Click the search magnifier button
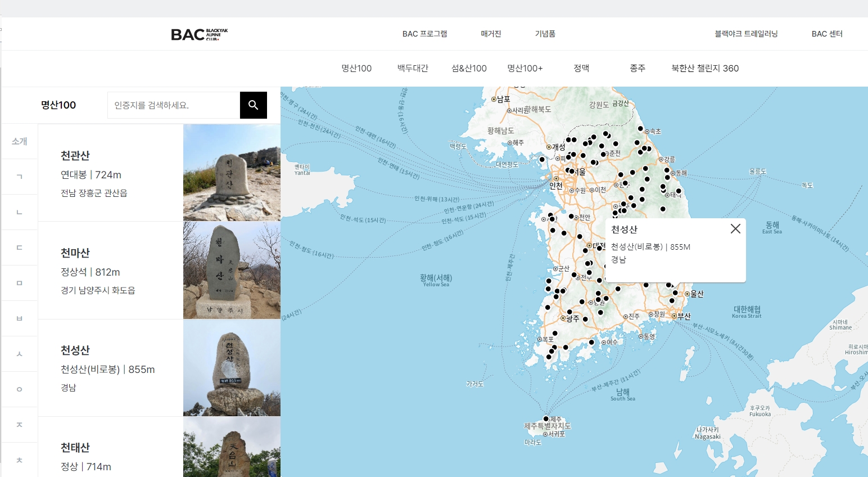Screen dimensions: 868x477 click(x=254, y=105)
